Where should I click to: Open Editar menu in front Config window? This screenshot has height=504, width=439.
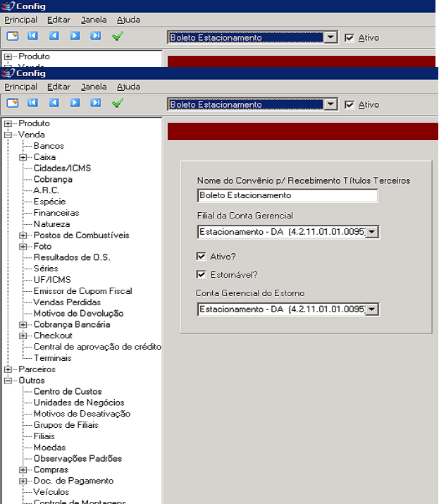tap(58, 87)
